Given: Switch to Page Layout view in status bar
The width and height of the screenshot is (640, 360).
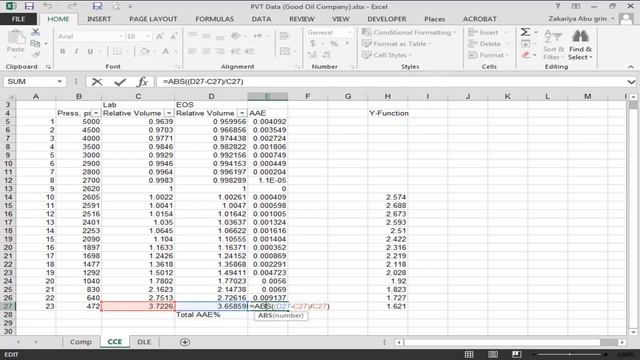Looking at the screenshot, I should click(x=493, y=354).
